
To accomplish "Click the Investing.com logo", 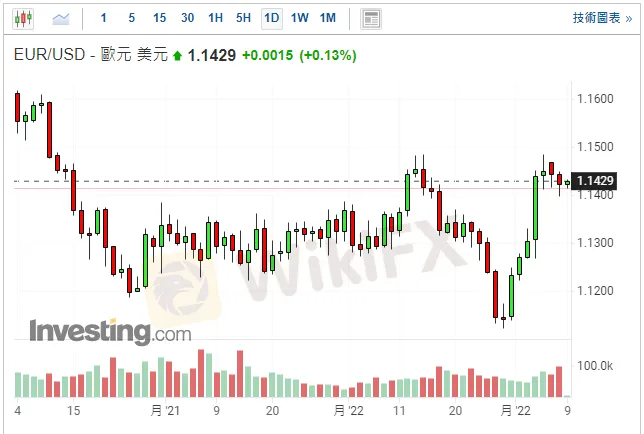I will pyautogui.click(x=109, y=330).
